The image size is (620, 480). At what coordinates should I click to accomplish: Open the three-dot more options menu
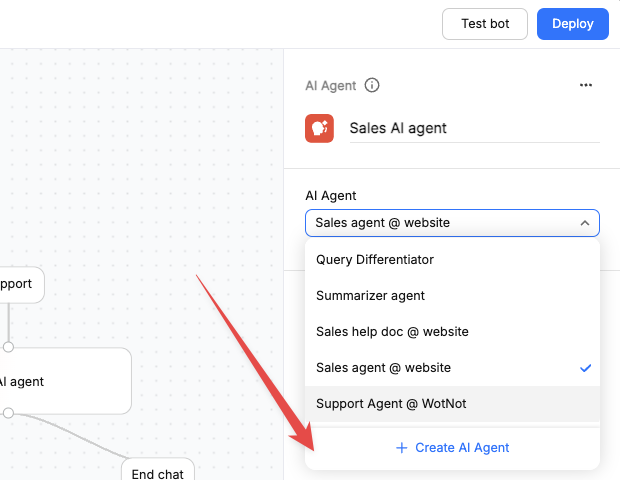pos(586,86)
